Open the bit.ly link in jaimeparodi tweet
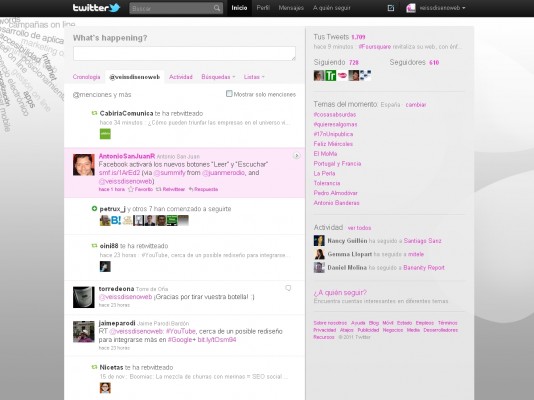Viewport: 534px width, 400px height. [217, 339]
